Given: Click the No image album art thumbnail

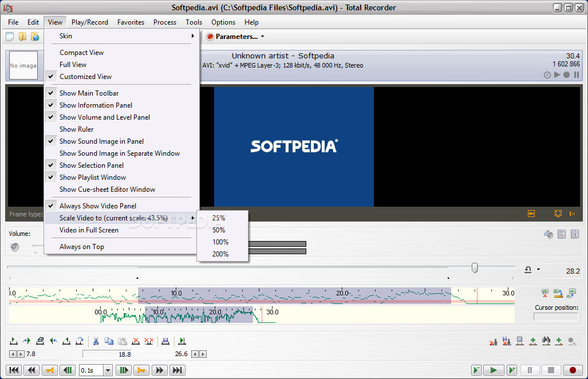Looking at the screenshot, I should (x=23, y=65).
